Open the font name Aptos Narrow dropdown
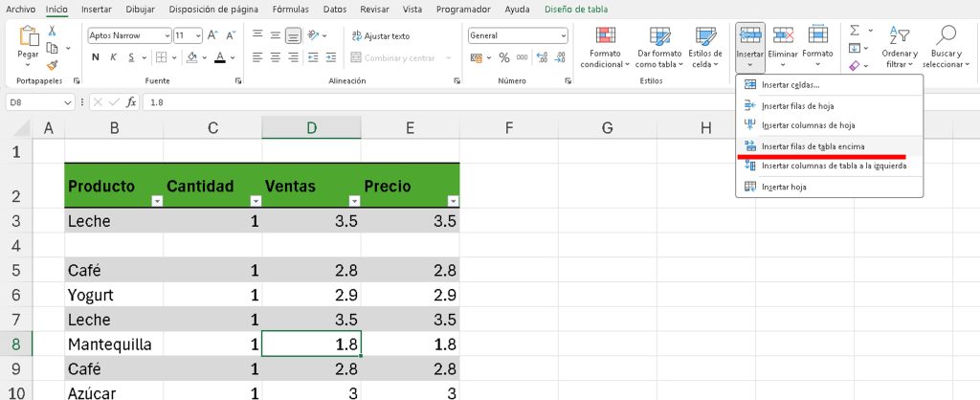 128,35
